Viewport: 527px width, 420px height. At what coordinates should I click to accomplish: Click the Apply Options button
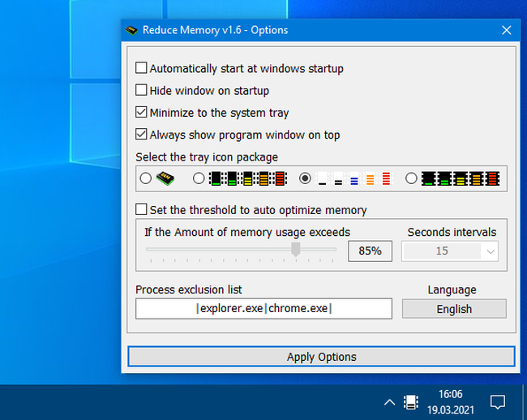(321, 357)
